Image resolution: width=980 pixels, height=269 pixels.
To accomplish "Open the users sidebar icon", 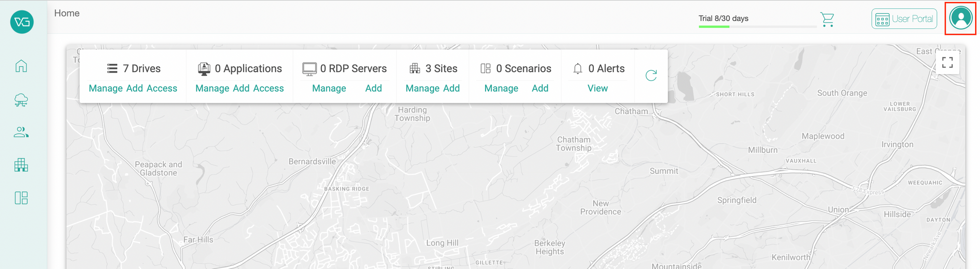I will click(21, 132).
